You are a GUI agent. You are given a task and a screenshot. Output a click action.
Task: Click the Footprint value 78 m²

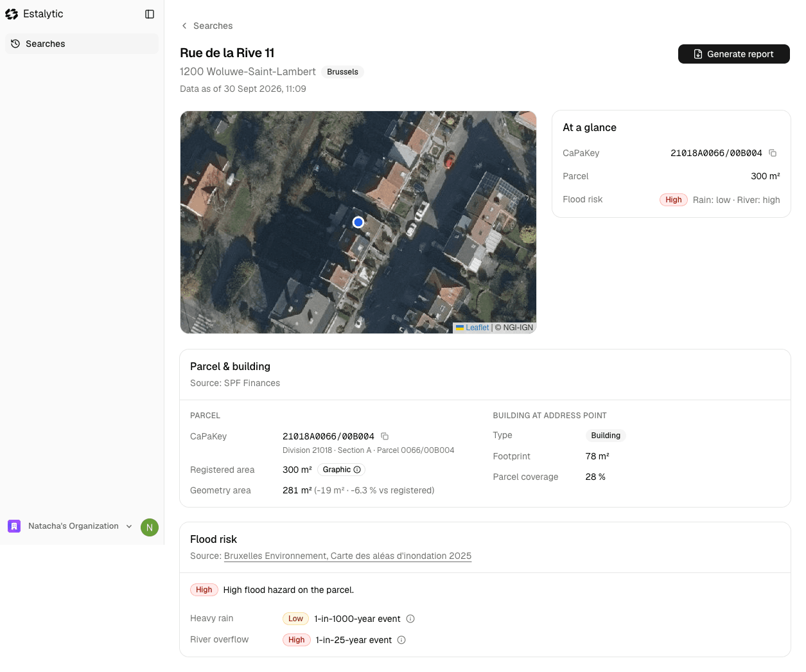[597, 456]
